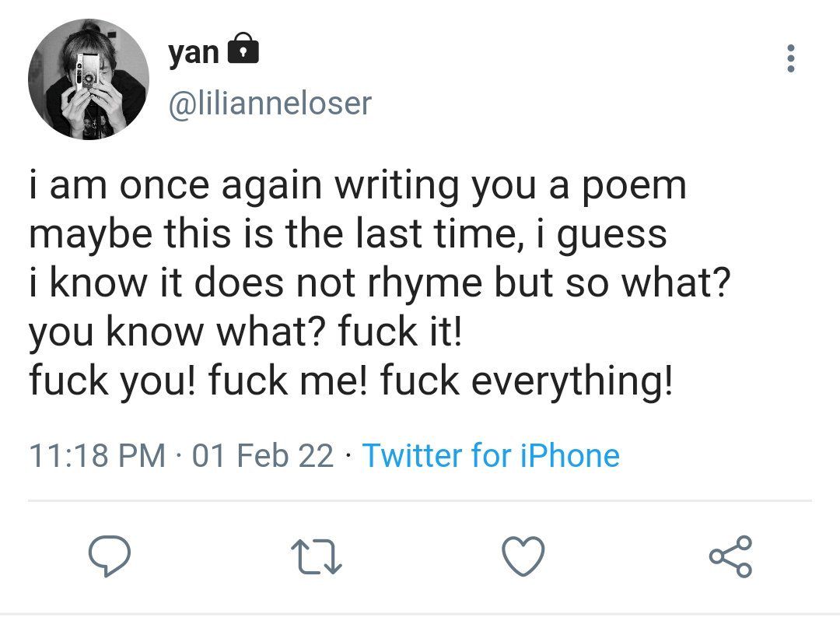Open the display name yan
840x628 pixels.
pyautogui.click(x=194, y=52)
